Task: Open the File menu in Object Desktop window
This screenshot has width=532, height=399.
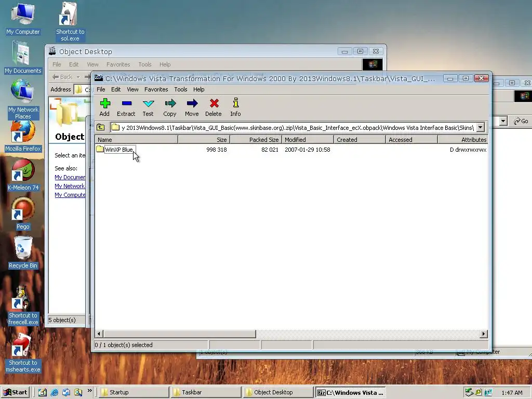Action: click(x=57, y=64)
